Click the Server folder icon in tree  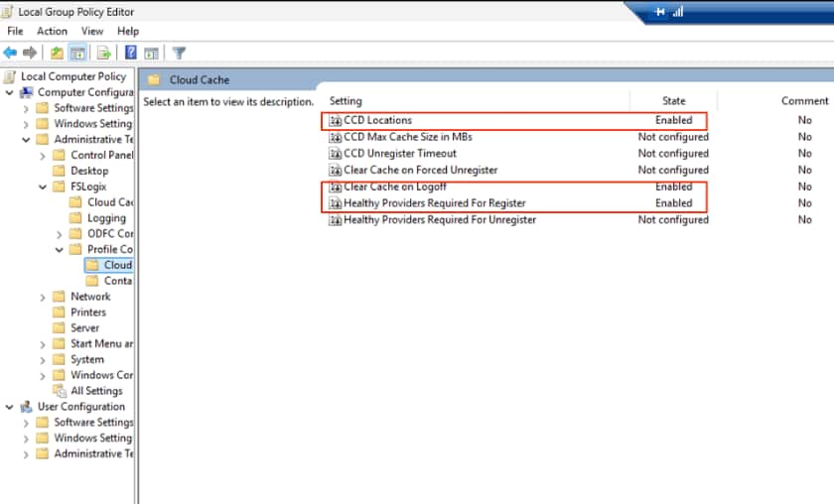59,328
